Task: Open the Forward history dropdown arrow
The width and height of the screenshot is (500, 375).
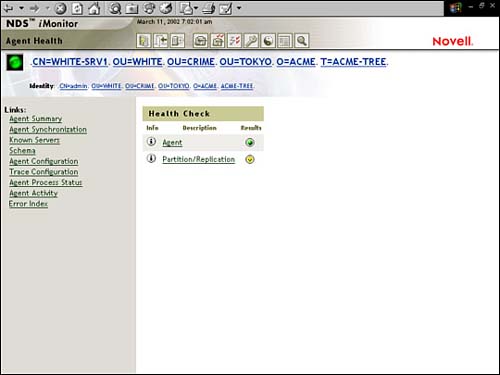Action: coord(47,8)
